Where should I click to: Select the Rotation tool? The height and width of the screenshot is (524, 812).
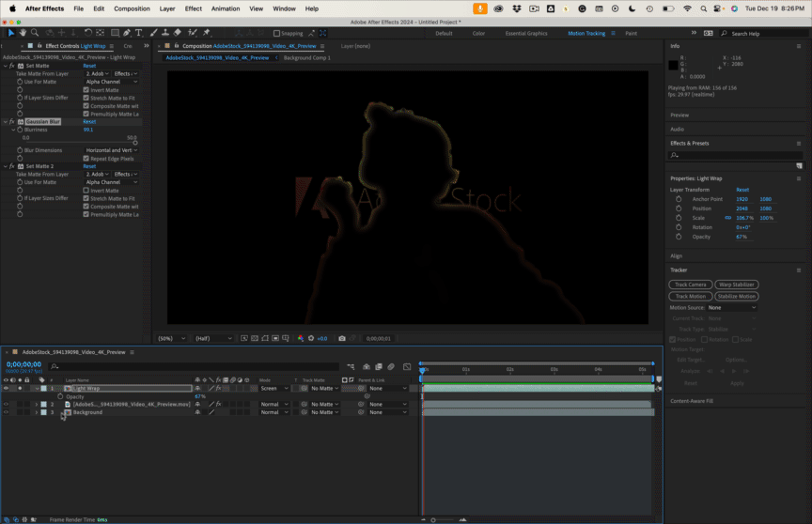coord(88,33)
